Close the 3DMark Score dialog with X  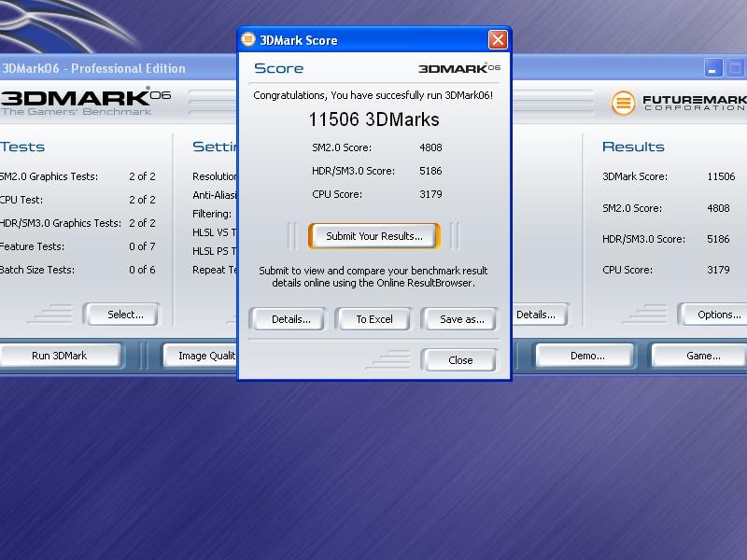(x=498, y=39)
